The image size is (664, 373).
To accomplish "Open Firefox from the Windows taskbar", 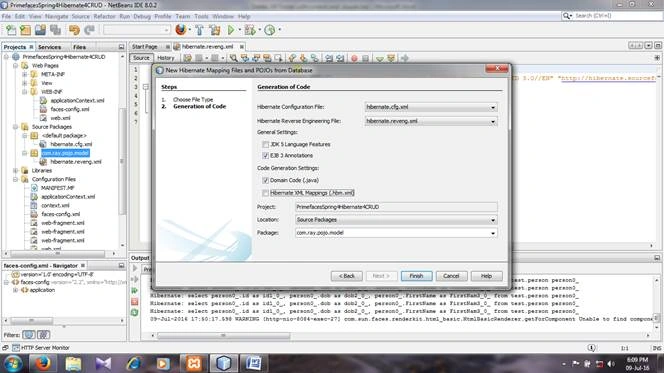I will 43,363.
